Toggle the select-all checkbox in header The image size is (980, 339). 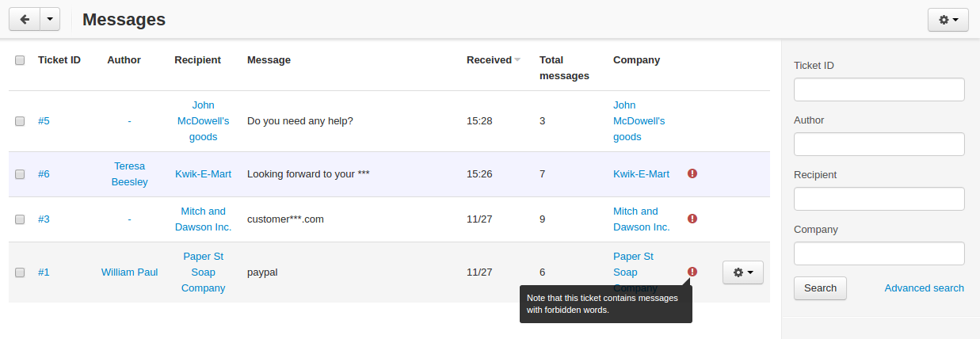coord(20,60)
